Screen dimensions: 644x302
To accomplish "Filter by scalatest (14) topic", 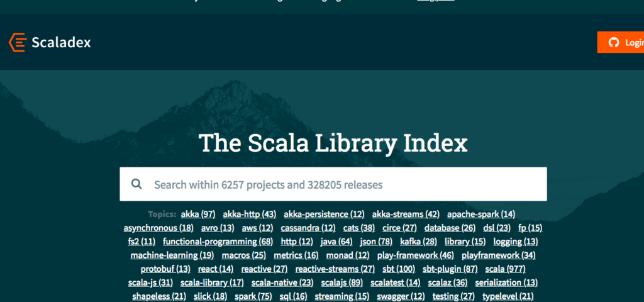I will [x=396, y=282].
